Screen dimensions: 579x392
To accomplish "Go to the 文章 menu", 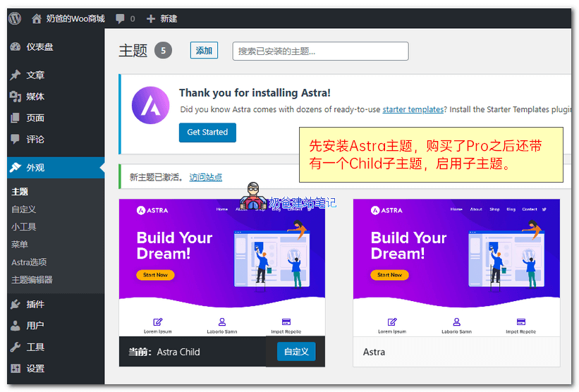I will click(56, 75).
